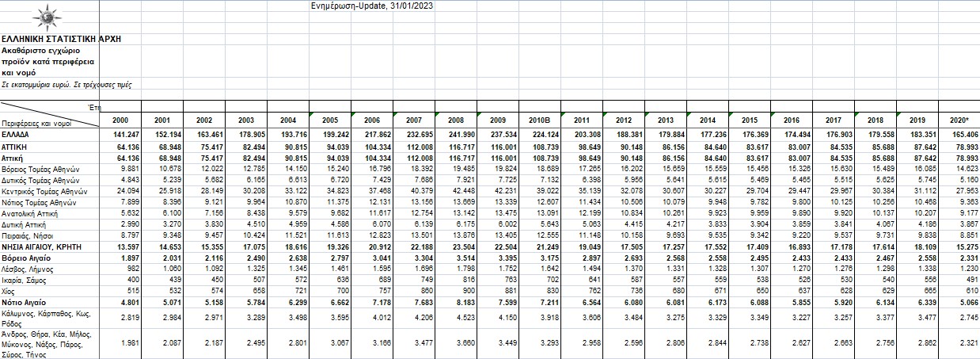Click the 'Βόρειος Τομέας Αθηνών' row label
This screenshot has height=359, width=980.
pyautogui.click(x=40, y=169)
